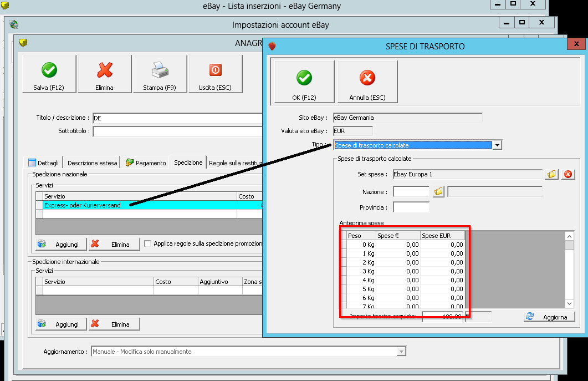The image size is (588, 381).
Task: Toggle Applica regole sulla spedizione promozionale checkbox
Action: 148,243
